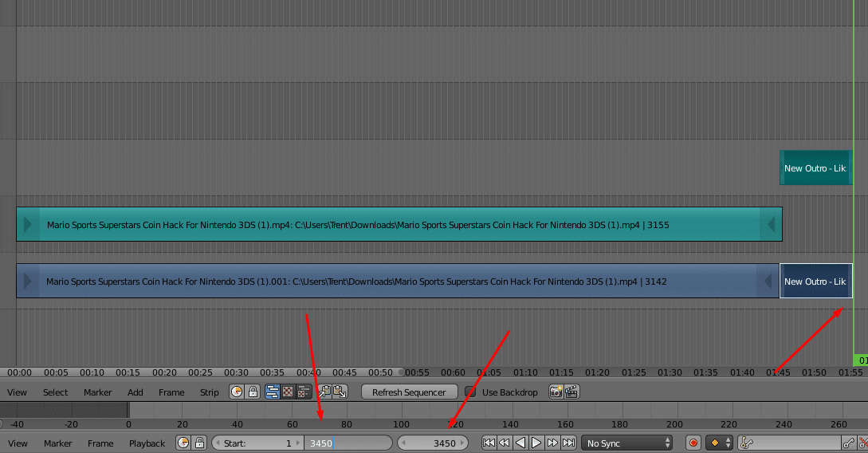This screenshot has height=453, width=868.
Task: Open the Select menu
Action: (x=55, y=392)
